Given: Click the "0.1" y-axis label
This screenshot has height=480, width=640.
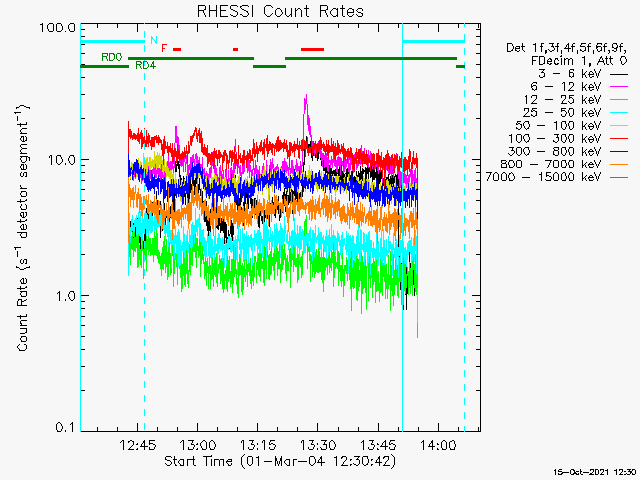Looking at the screenshot, I should pos(65,427).
